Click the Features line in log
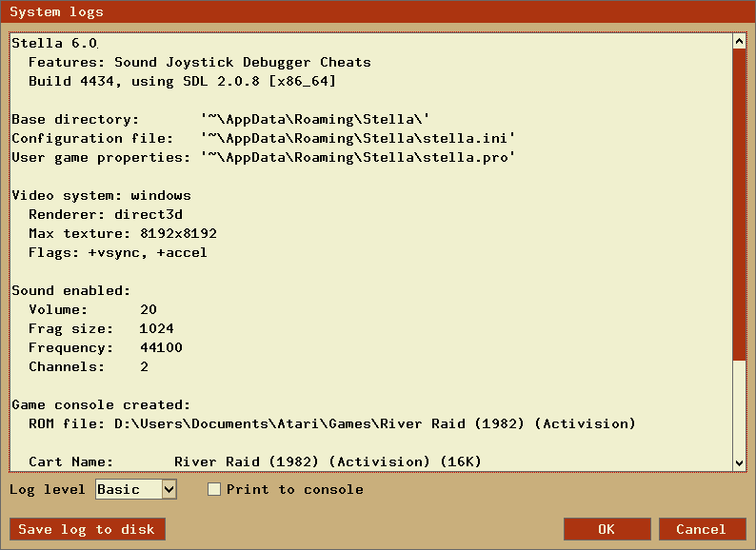Screen dimensions: 756x550 200,62
